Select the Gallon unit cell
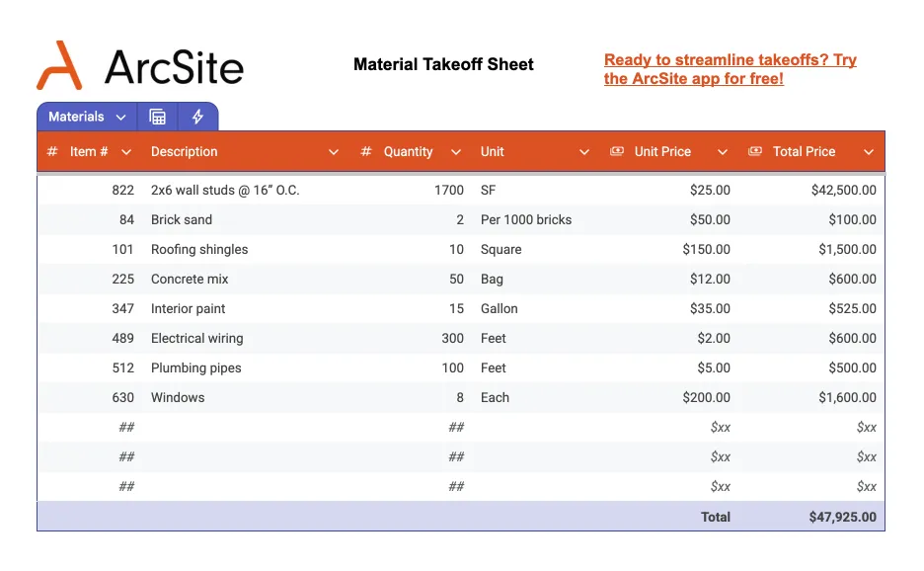Image resolution: width=924 pixels, height=571 pixels. (500, 308)
